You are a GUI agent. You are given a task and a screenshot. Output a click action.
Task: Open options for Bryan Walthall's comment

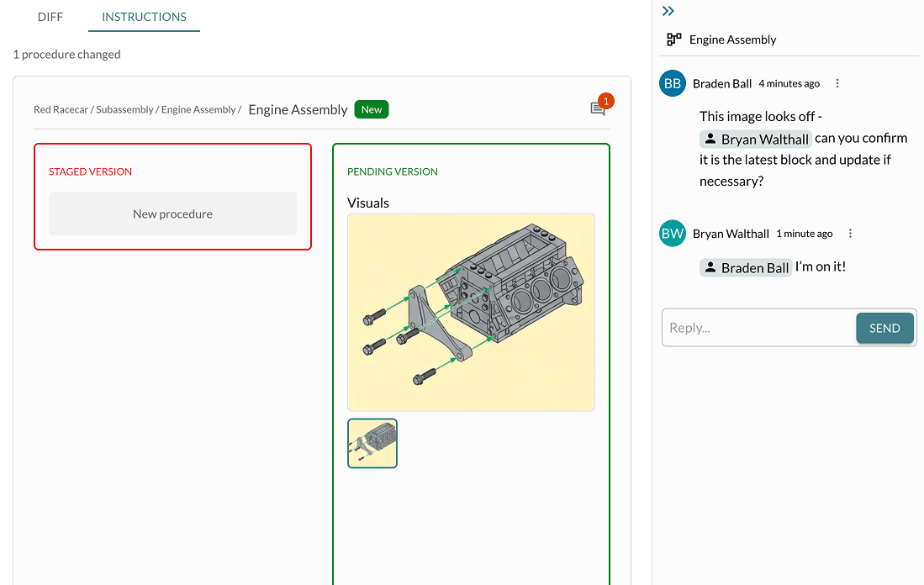tap(850, 233)
